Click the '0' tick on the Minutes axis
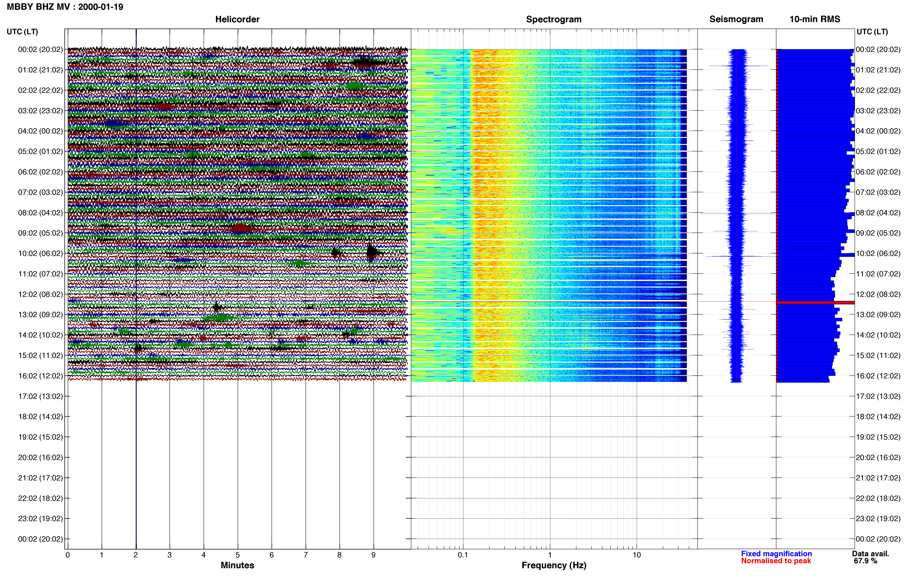This screenshot has width=924, height=578. point(68,555)
